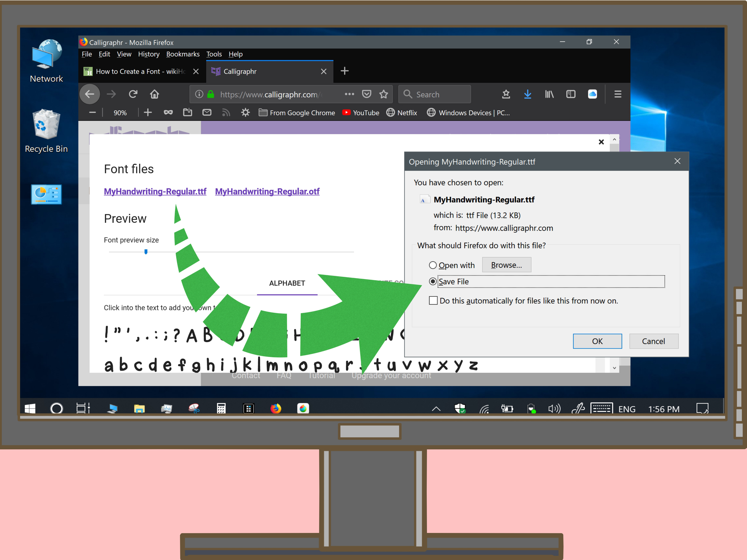Viewport: 747px width, 560px height.
Task: Click the scroll down arrow in font popup
Action: point(614,368)
